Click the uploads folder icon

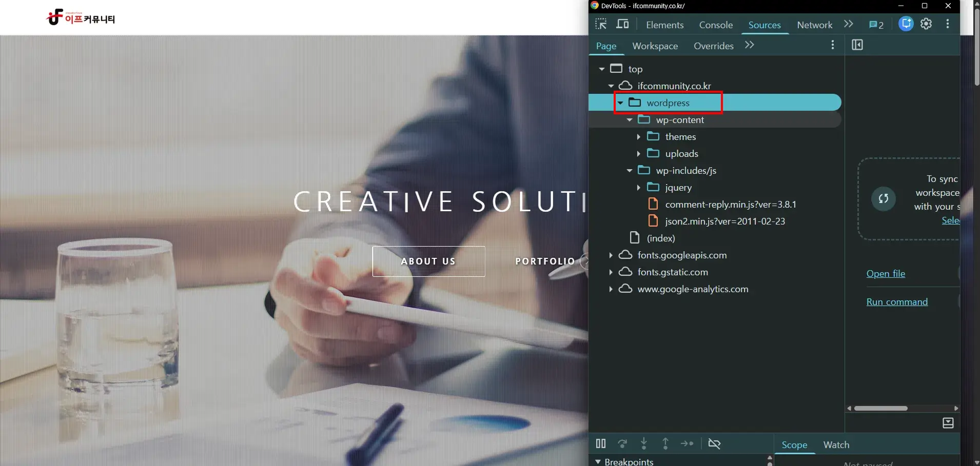coord(653,153)
